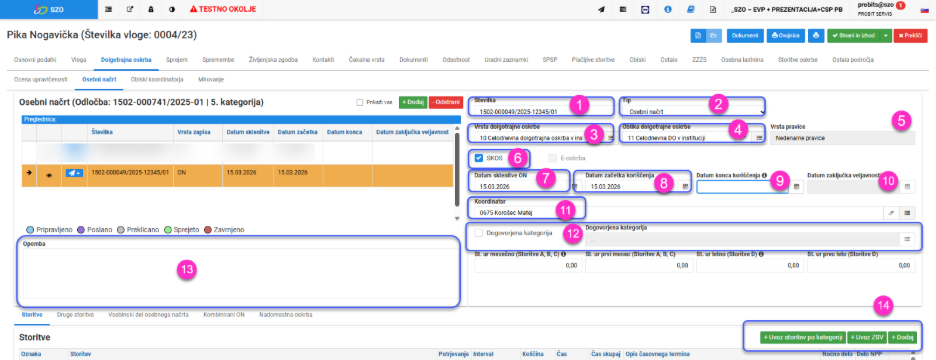Click the blue document icon button

pos(698,36)
